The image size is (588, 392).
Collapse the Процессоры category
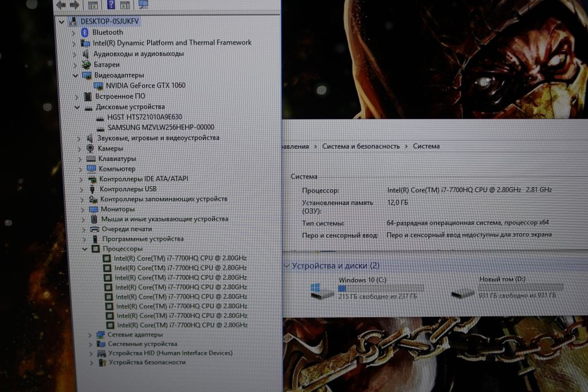85,249
